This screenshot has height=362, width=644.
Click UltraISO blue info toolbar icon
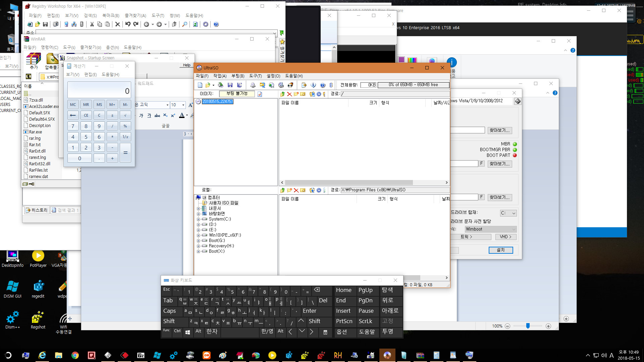click(x=313, y=85)
